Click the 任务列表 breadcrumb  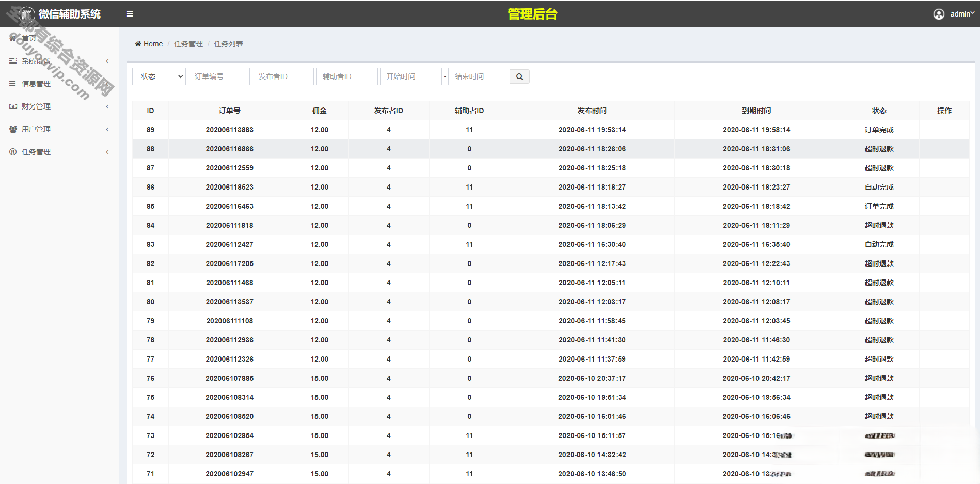(229, 44)
